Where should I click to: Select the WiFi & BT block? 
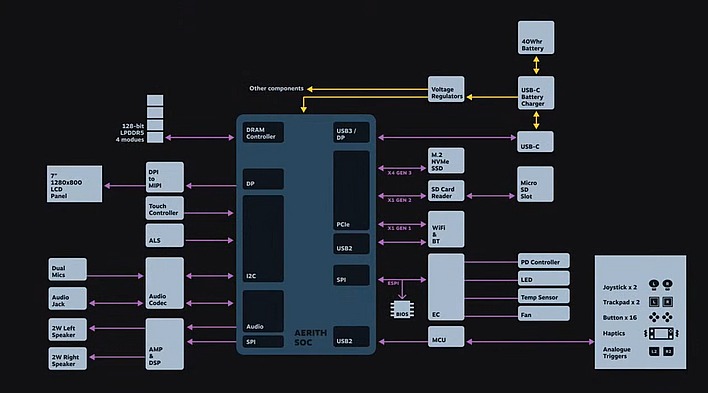[446, 229]
